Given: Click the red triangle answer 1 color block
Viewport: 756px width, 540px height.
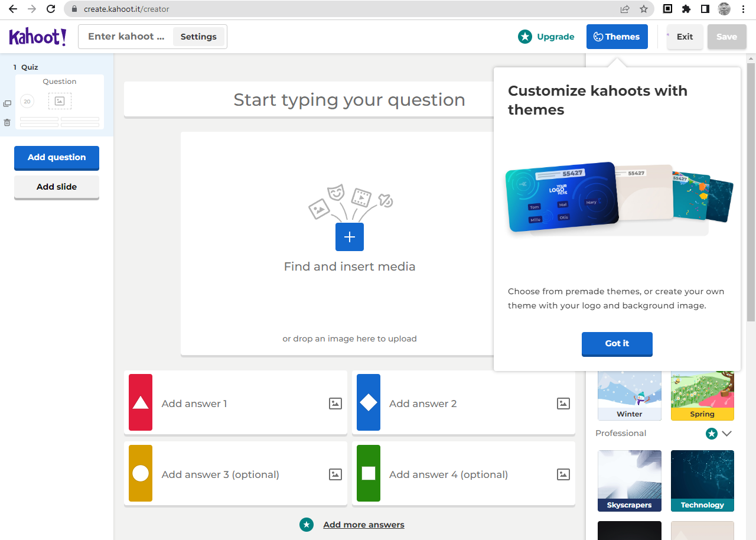Looking at the screenshot, I should pos(141,402).
